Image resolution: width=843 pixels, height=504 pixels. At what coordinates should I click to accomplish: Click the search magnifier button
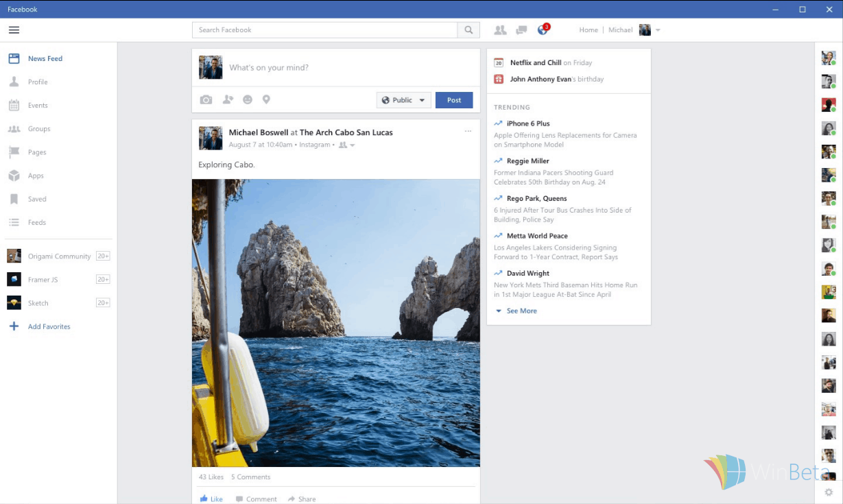tap(468, 30)
